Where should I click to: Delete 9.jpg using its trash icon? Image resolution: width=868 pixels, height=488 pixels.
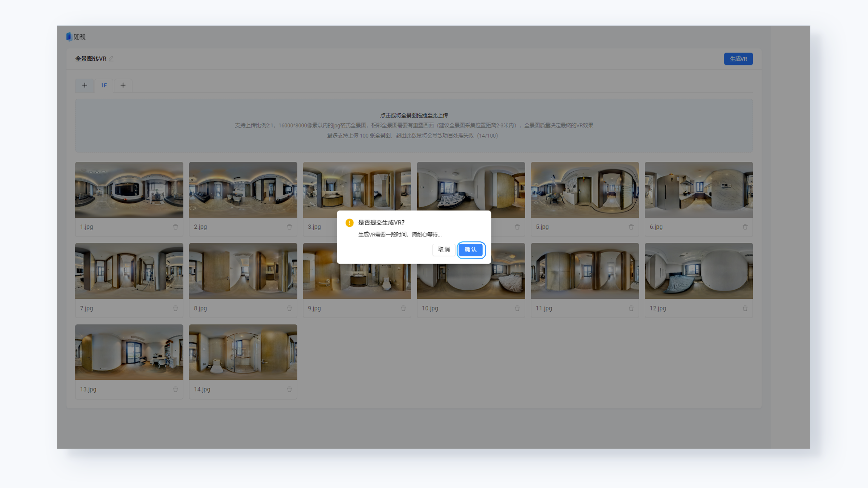coord(403,308)
